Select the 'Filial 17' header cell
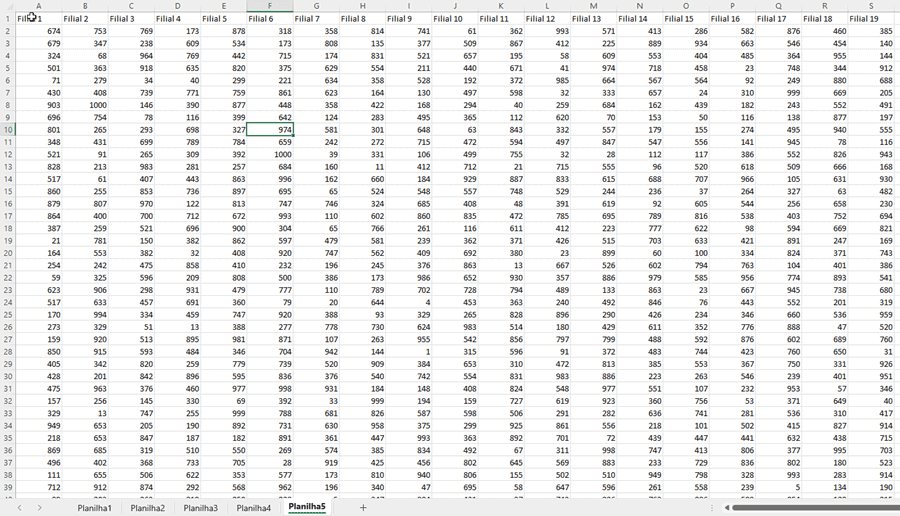 click(778, 18)
